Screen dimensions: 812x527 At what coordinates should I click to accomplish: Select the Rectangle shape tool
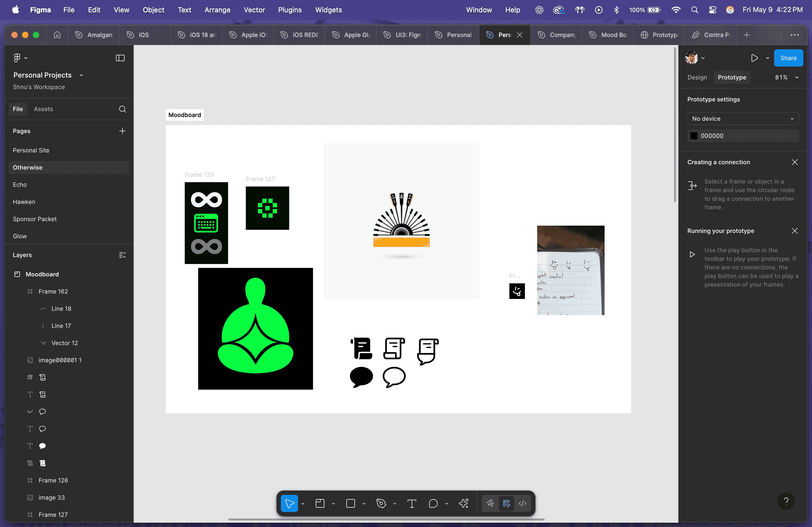tap(350, 503)
